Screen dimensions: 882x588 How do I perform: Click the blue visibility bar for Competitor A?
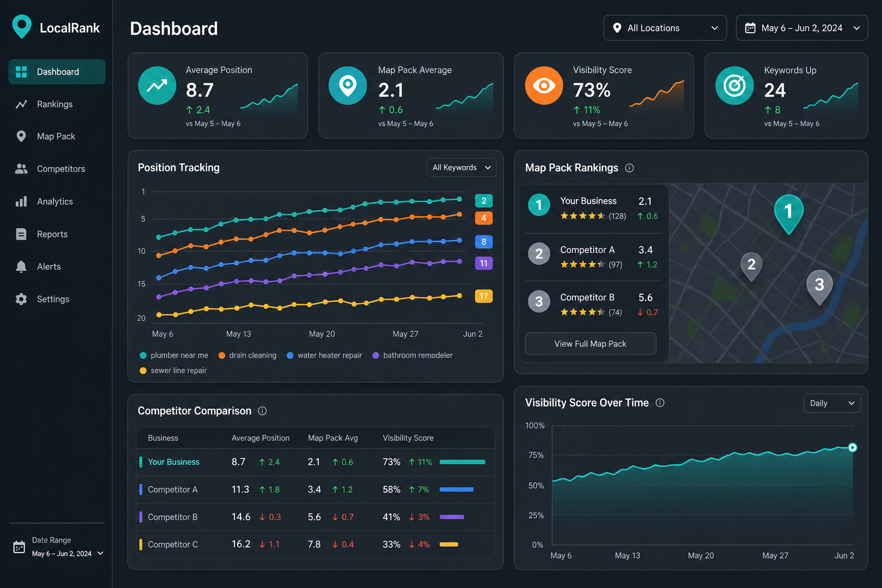(457, 489)
